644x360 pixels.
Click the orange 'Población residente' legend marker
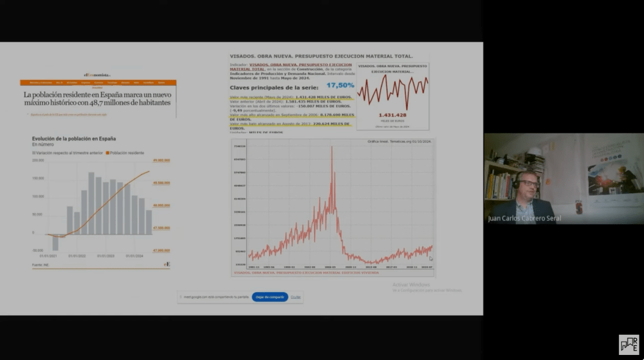[108, 153]
